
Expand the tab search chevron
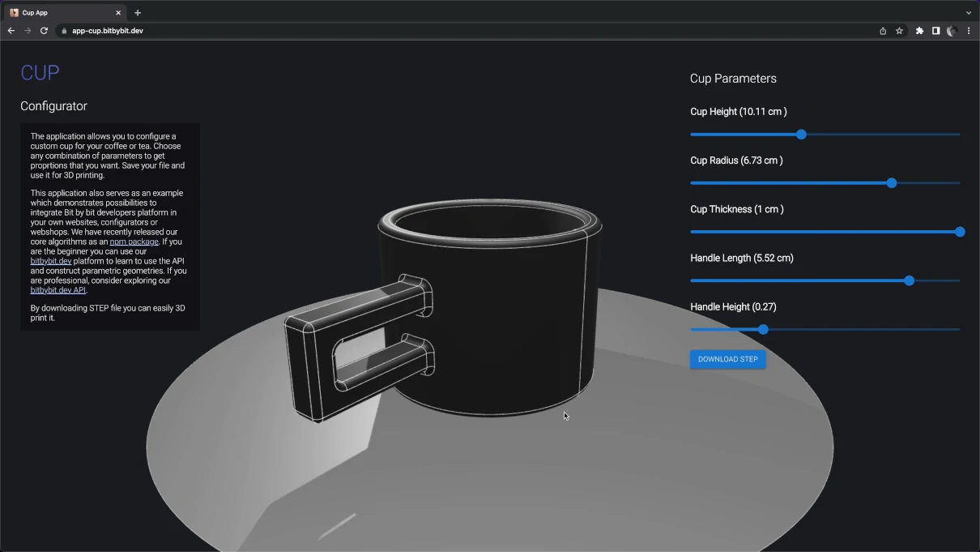(x=969, y=13)
